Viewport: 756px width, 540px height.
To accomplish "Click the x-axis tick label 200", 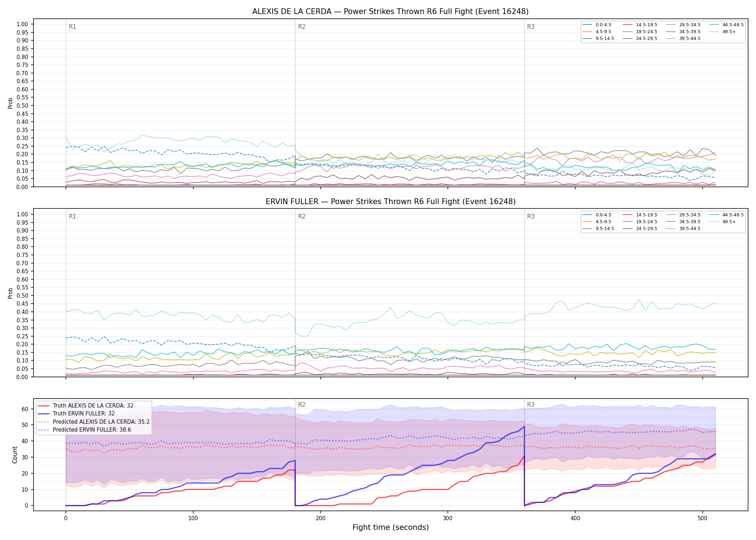I will [320, 518].
